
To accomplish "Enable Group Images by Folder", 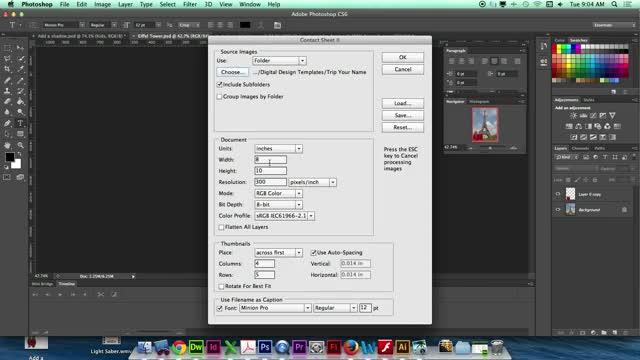I will (220, 97).
